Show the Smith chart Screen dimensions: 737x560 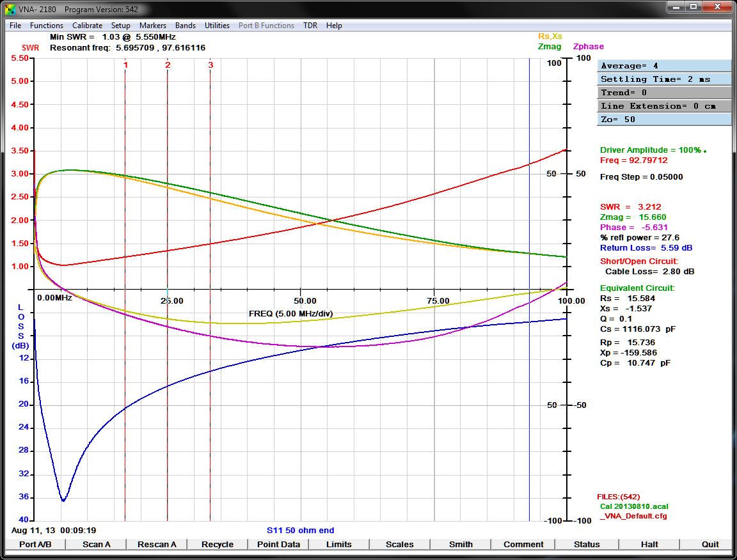pyautogui.click(x=461, y=545)
